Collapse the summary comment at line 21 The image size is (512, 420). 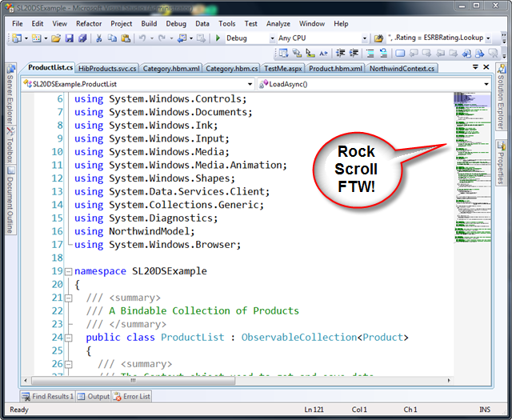[67, 298]
